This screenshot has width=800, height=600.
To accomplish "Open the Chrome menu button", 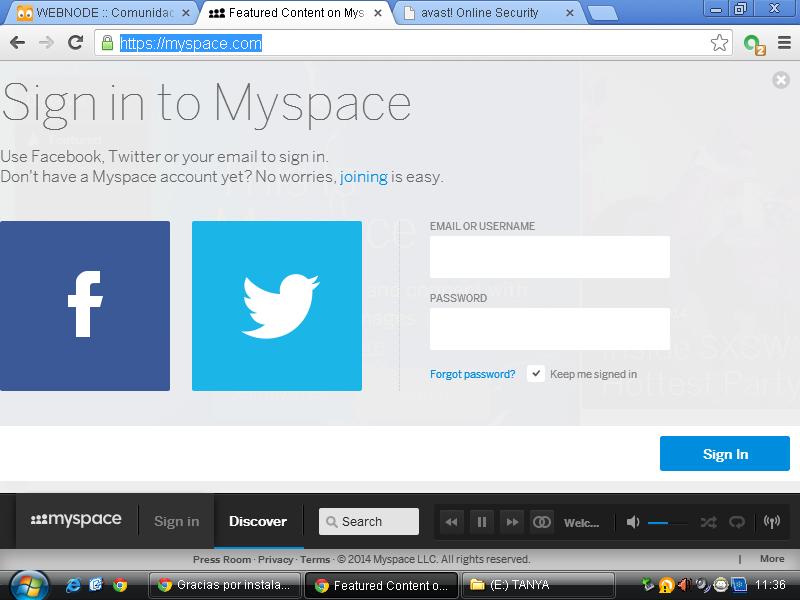I will 783,43.
